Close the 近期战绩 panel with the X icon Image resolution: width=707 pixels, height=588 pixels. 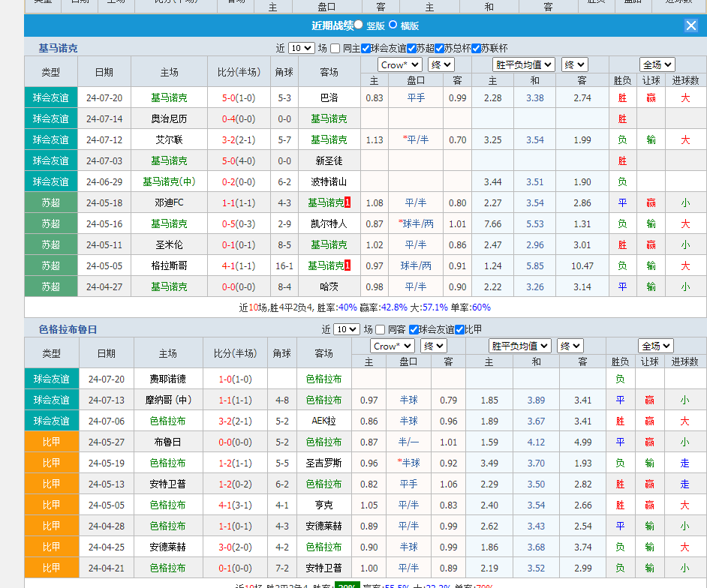click(x=690, y=25)
